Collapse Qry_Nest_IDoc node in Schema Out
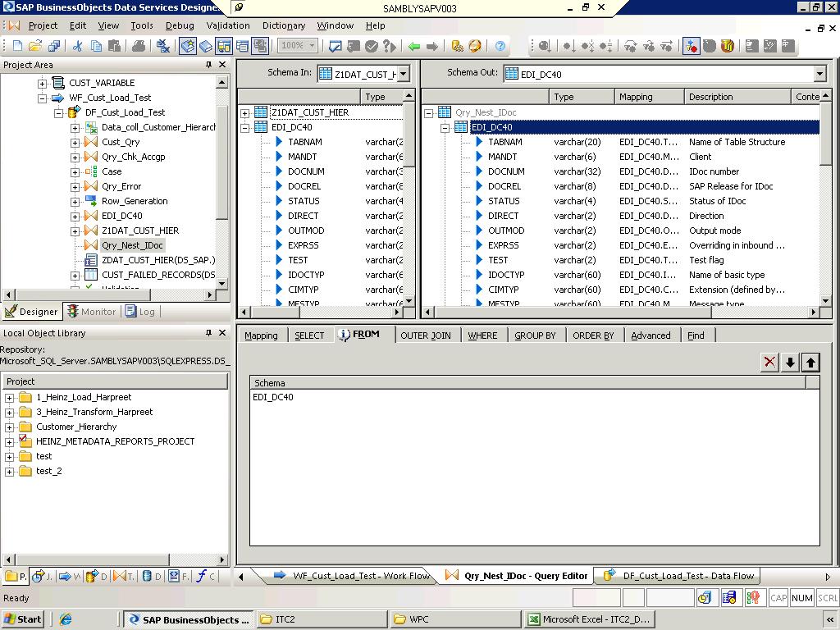This screenshot has height=630, width=840. pos(428,113)
